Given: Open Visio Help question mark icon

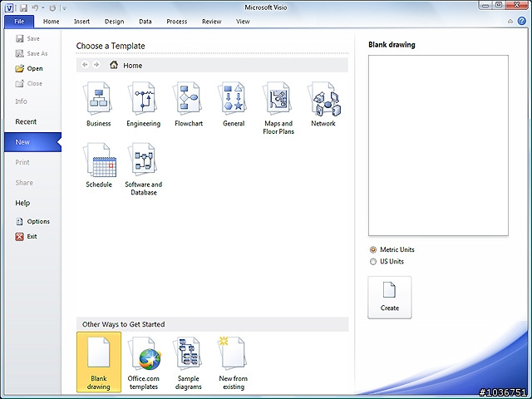Looking at the screenshot, I should [522, 21].
